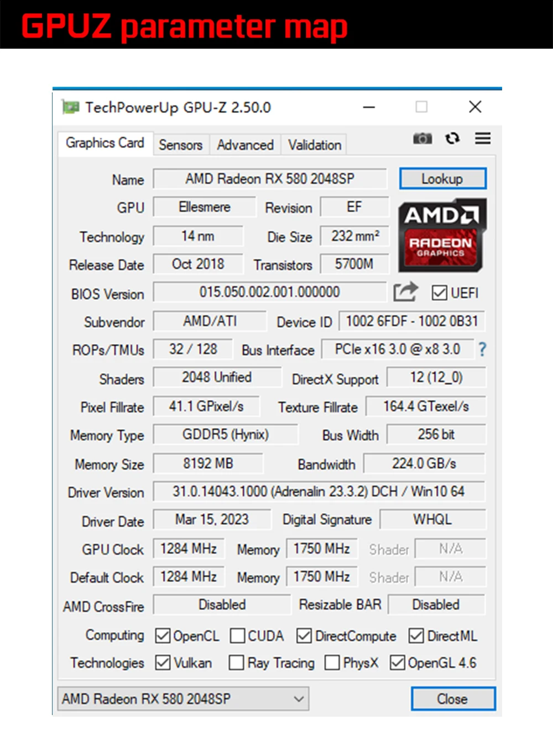
Task: Enable the PhysX checkbox
Action: [332, 662]
